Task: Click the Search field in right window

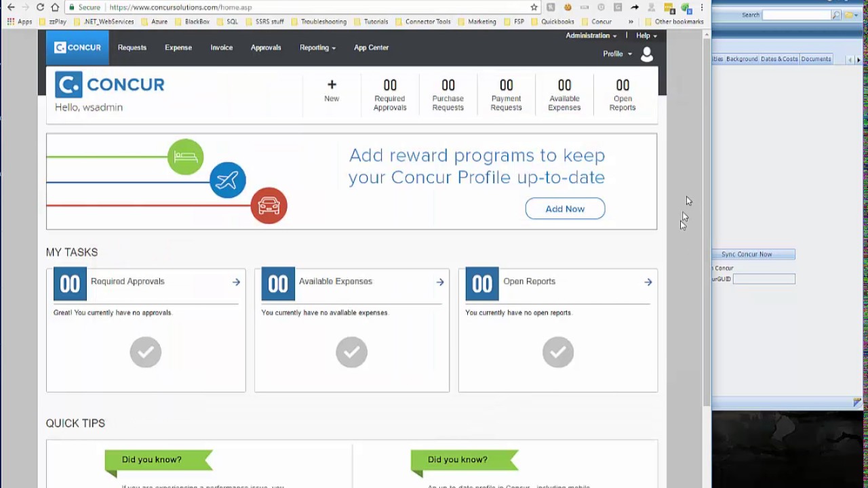Action: pyautogui.click(x=796, y=15)
